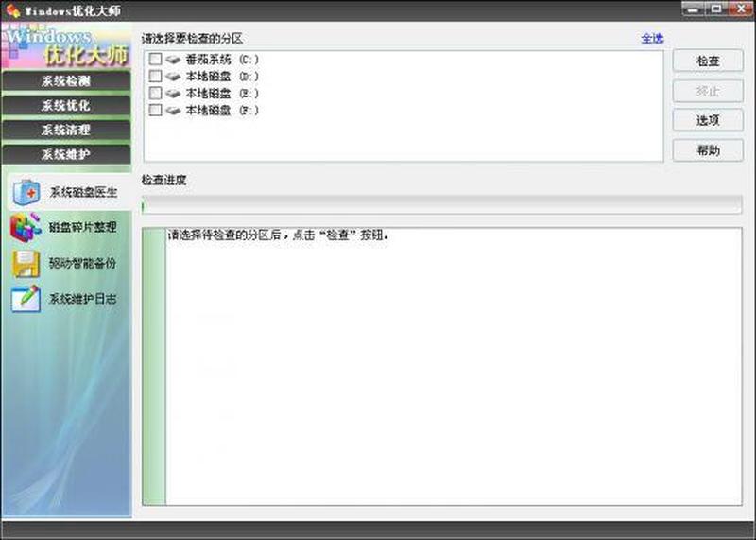Click the disabled 终止 button

708,91
